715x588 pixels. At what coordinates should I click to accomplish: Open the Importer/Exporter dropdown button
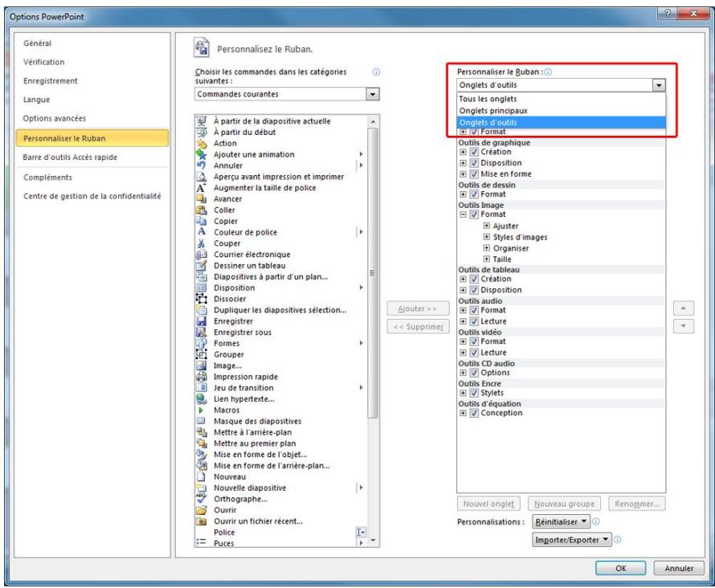572,540
